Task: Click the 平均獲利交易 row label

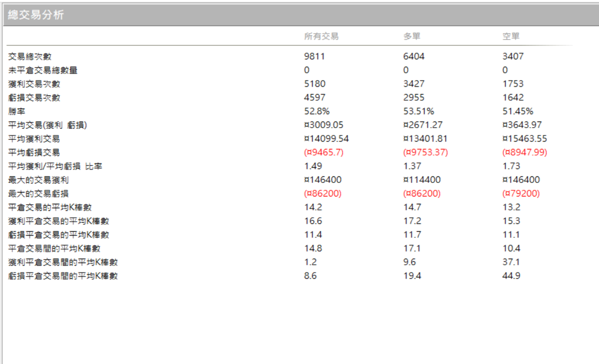Action: click(x=34, y=139)
